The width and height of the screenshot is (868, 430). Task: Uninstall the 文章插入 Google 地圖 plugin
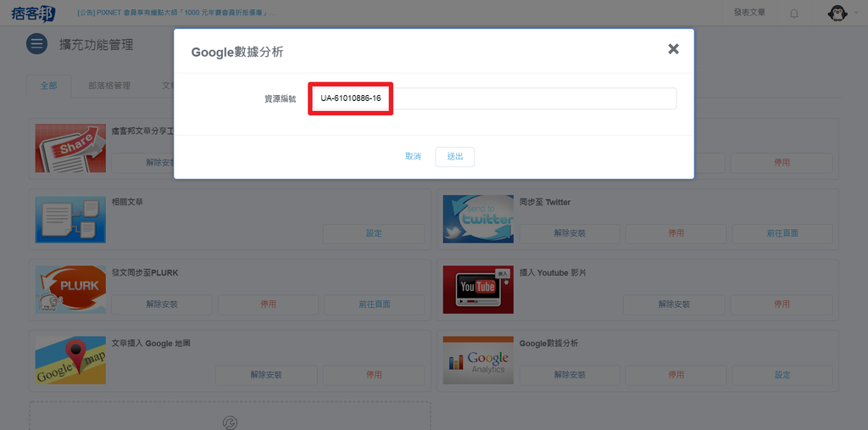pyautogui.click(x=265, y=375)
